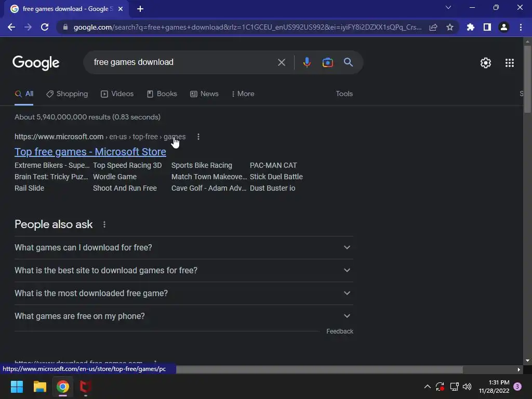This screenshot has height=399, width=532.
Task: Close the 'free games download' tab
Action: pos(121,9)
